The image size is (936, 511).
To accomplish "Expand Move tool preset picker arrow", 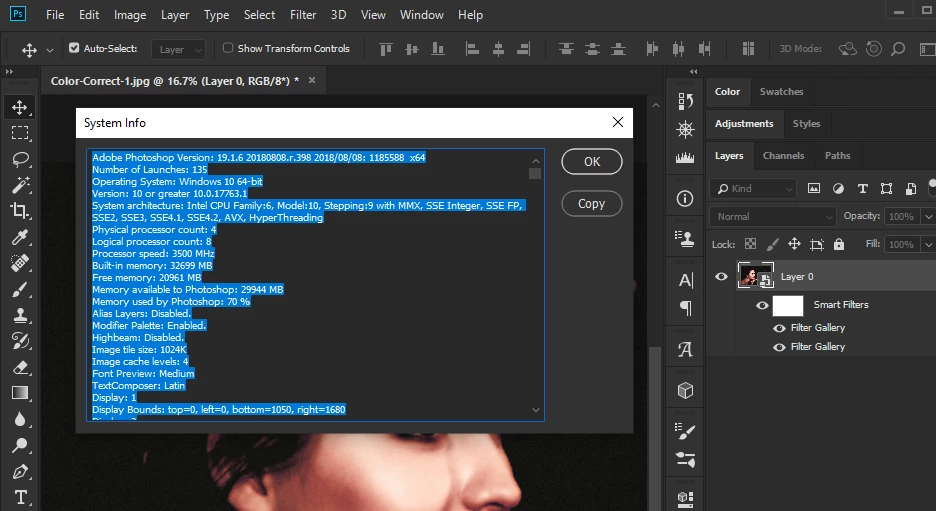I will [50, 51].
